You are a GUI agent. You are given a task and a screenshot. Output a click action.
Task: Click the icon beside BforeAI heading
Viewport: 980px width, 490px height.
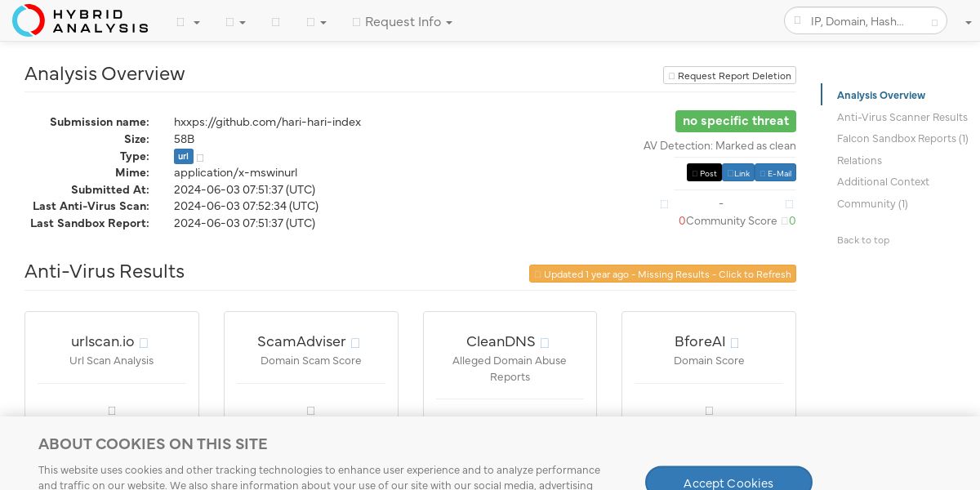(x=734, y=343)
